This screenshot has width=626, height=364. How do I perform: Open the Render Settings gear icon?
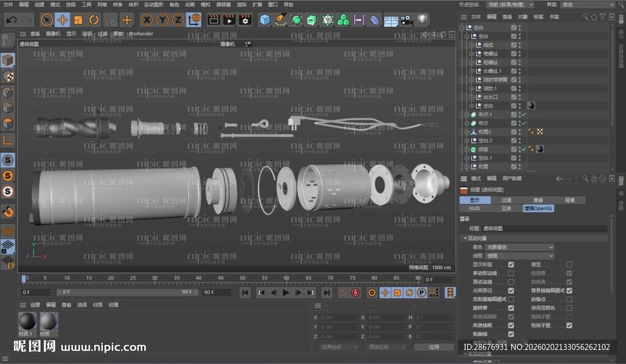pos(245,20)
